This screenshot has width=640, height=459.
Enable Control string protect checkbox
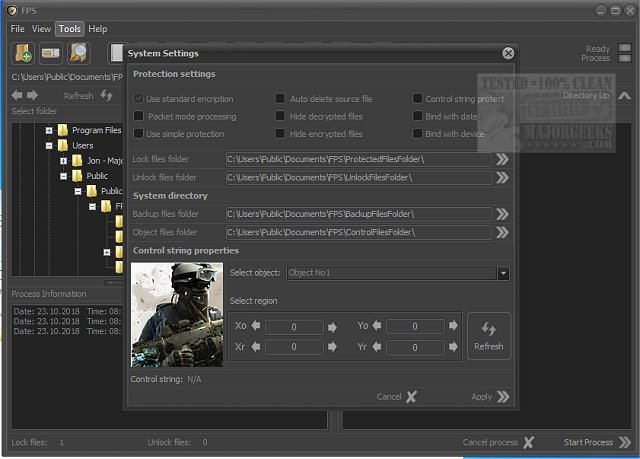[417, 99]
